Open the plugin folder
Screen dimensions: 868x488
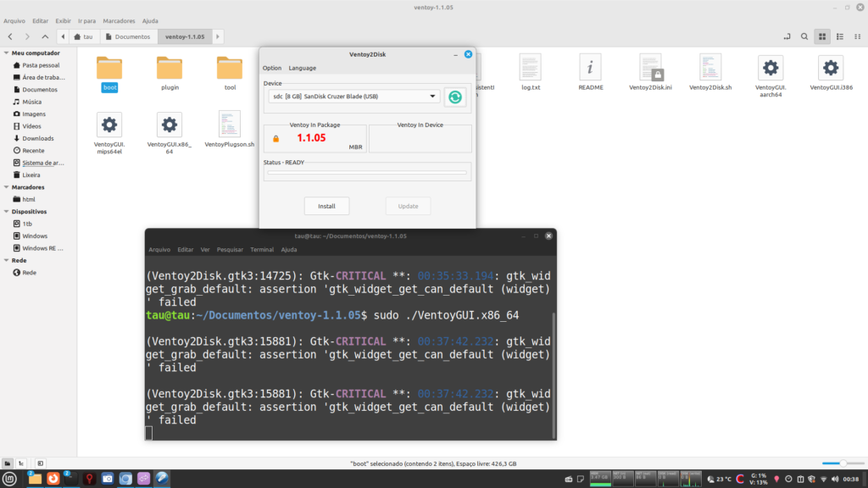(x=170, y=69)
